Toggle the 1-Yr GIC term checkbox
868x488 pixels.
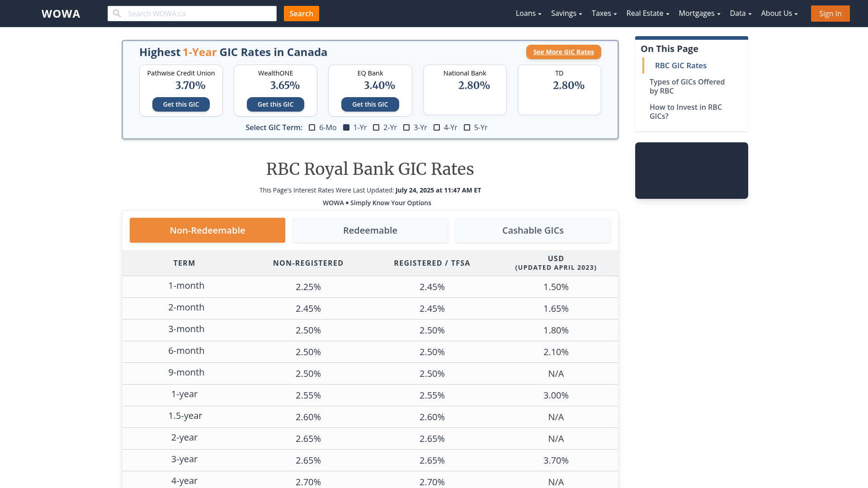click(346, 127)
